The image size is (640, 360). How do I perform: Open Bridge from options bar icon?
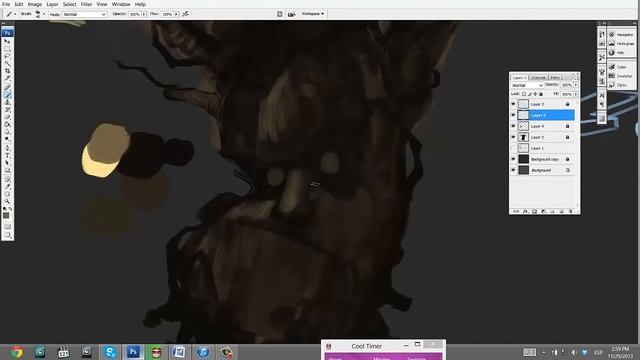point(291,14)
